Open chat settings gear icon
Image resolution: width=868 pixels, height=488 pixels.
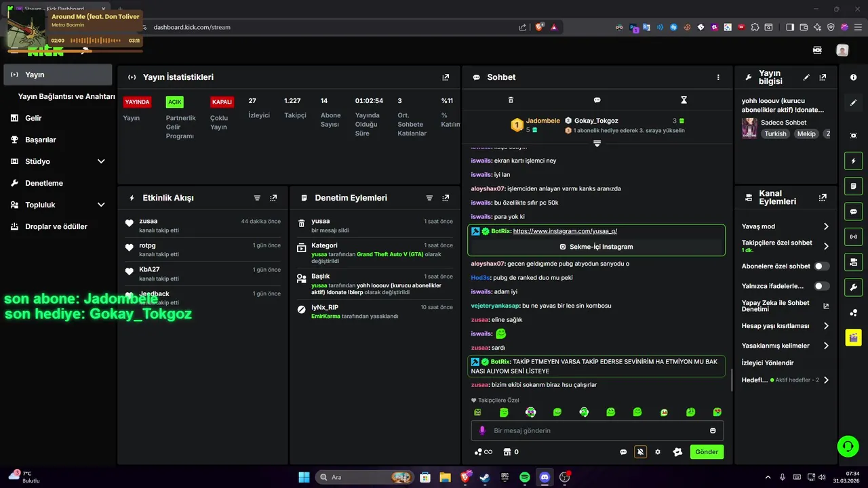click(657, 452)
